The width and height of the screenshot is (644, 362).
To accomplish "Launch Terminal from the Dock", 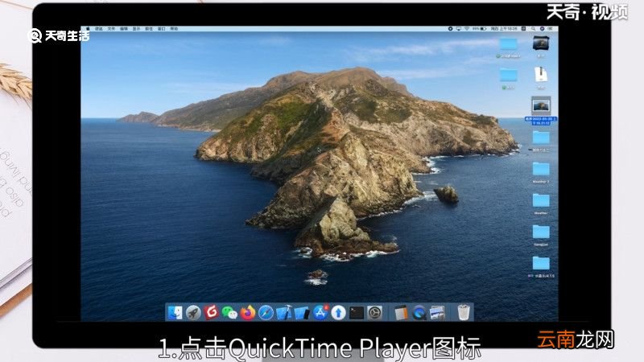I will 357,313.
